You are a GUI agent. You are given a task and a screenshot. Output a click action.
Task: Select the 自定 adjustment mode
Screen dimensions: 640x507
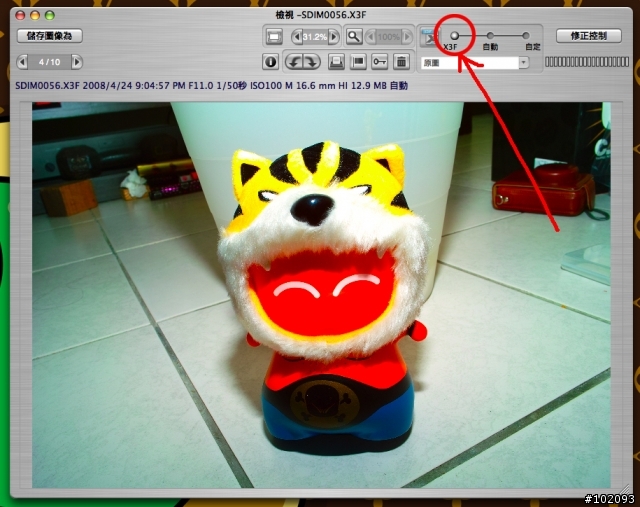tap(526, 36)
